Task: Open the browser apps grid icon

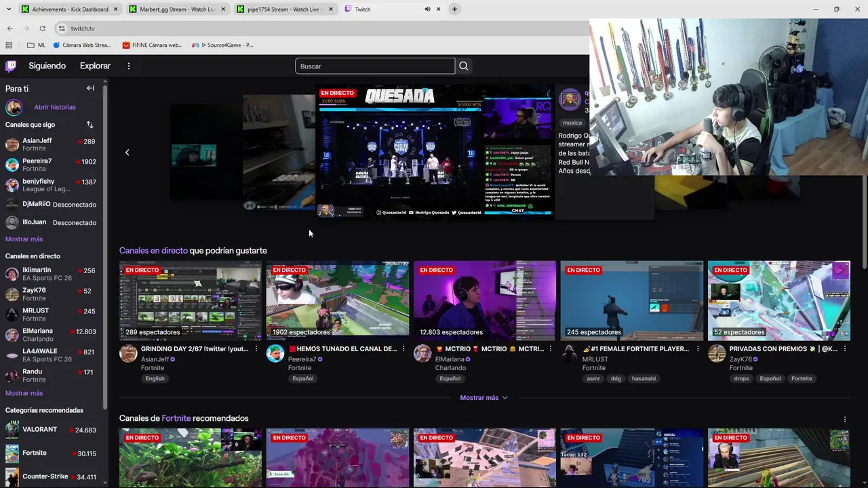Action: (9, 45)
